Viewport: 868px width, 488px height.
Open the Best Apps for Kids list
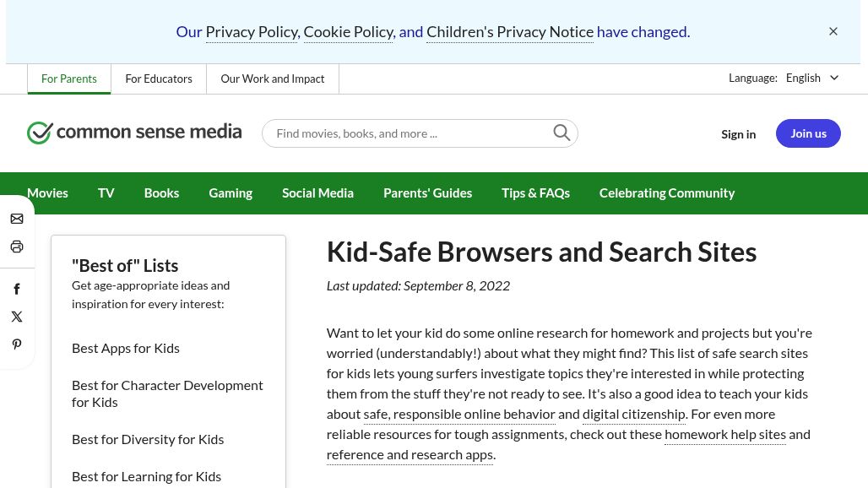126,348
